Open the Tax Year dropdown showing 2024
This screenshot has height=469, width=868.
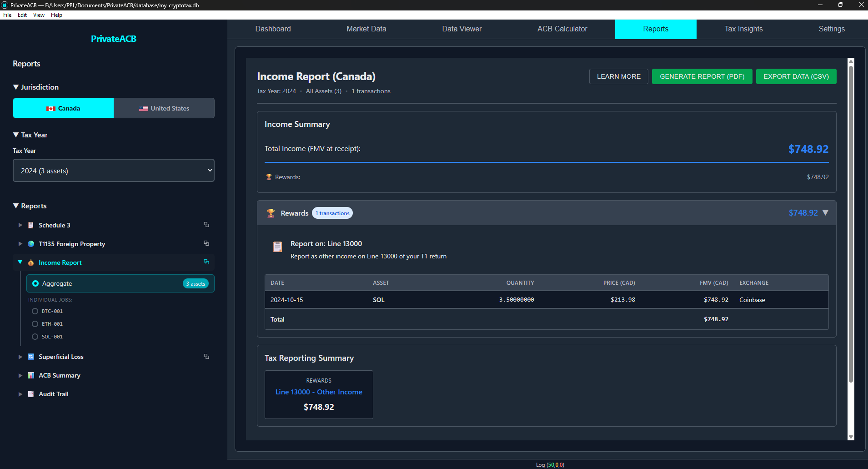click(113, 170)
